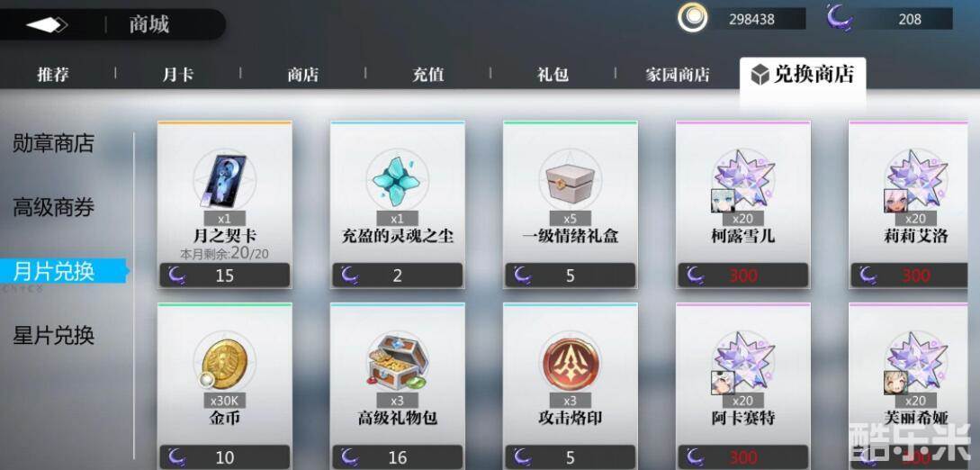Select the 攻击烙印 red emblem icon
This screenshot has height=470, width=980.
[x=570, y=361]
